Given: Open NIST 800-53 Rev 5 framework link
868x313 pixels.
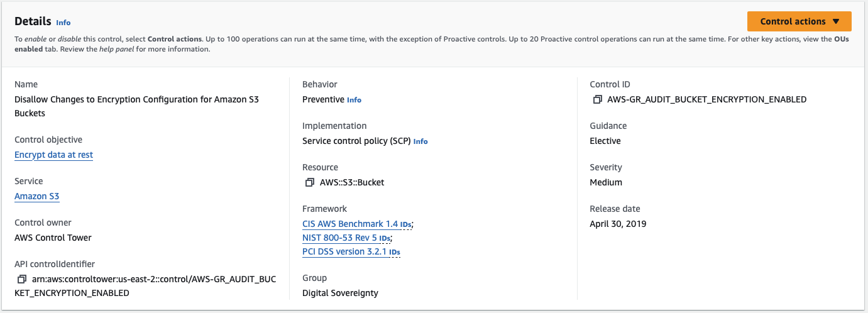Looking at the screenshot, I should tap(344, 238).
